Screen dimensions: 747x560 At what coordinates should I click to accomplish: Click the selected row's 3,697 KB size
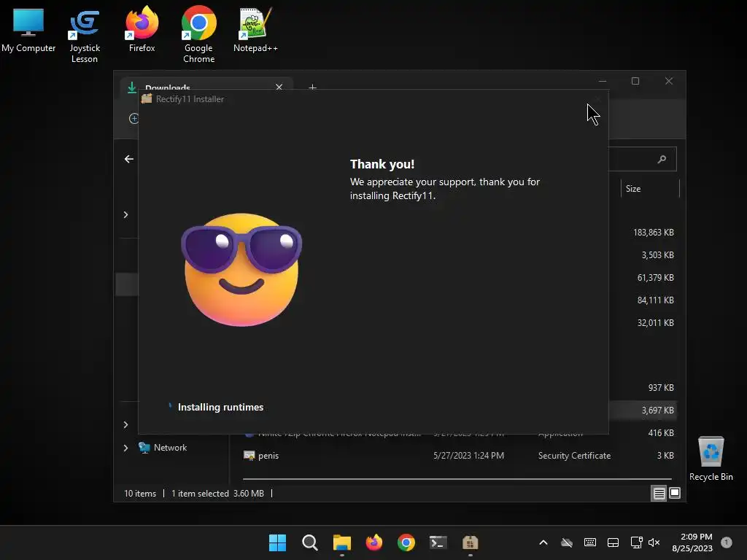657,411
